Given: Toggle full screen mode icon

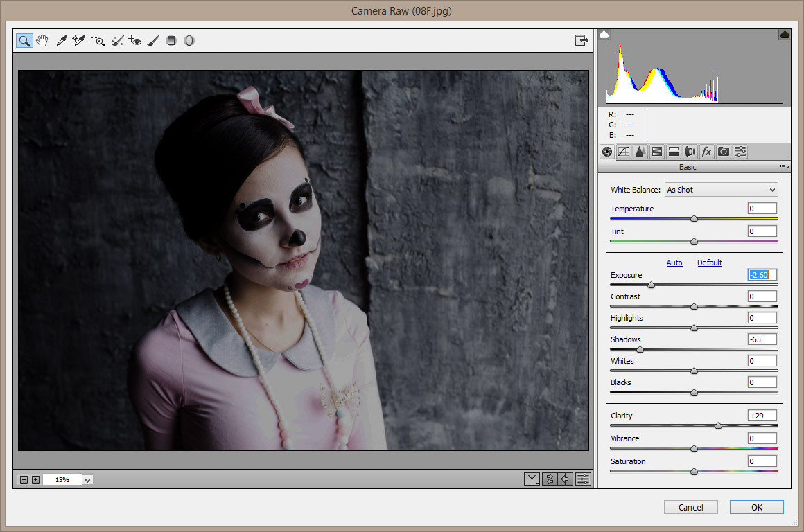Looking at the screenshot, I should point(582,40).
